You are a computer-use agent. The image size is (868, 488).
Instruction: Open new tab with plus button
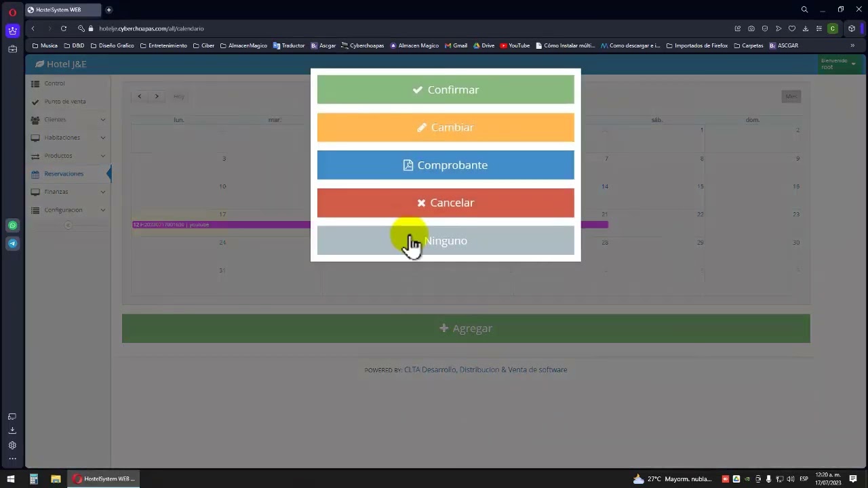(x=108, y=9)
